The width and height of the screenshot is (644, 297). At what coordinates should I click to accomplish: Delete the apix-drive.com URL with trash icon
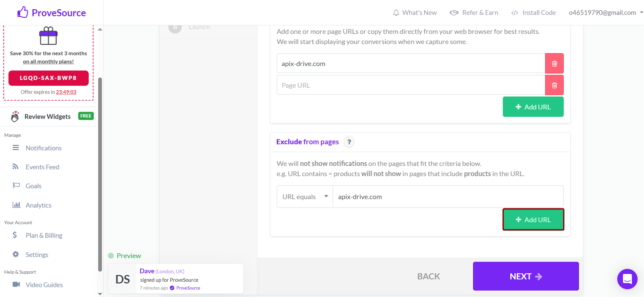pyautogui.click(x=554, y=63)
